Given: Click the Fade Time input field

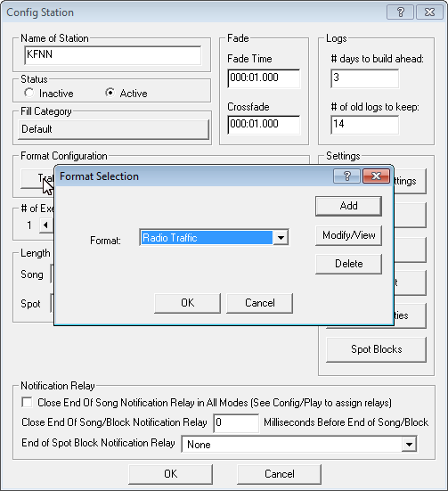Looking at the screenshot, I should click(264, 78).
